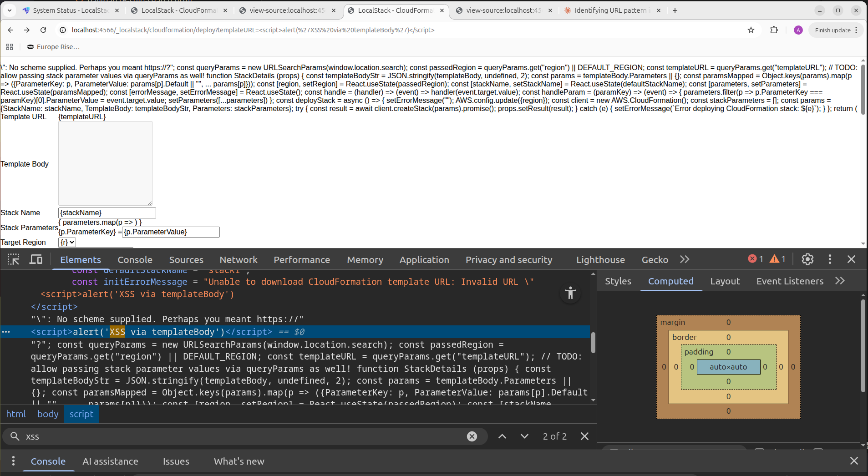Screen dimensions: 868x476
Task: Open DevTools settings gear
Action: (x=807, y=259)
